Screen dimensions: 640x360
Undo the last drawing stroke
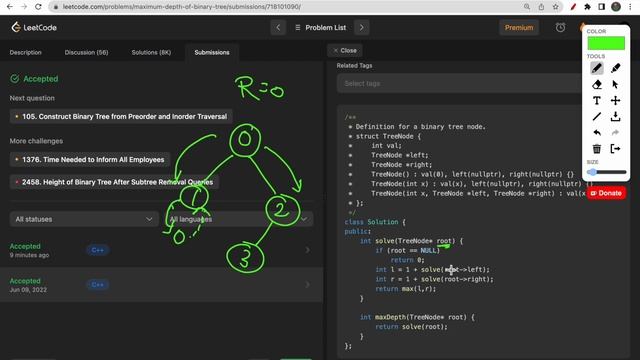pyautogui.click(x=597, y=133)
